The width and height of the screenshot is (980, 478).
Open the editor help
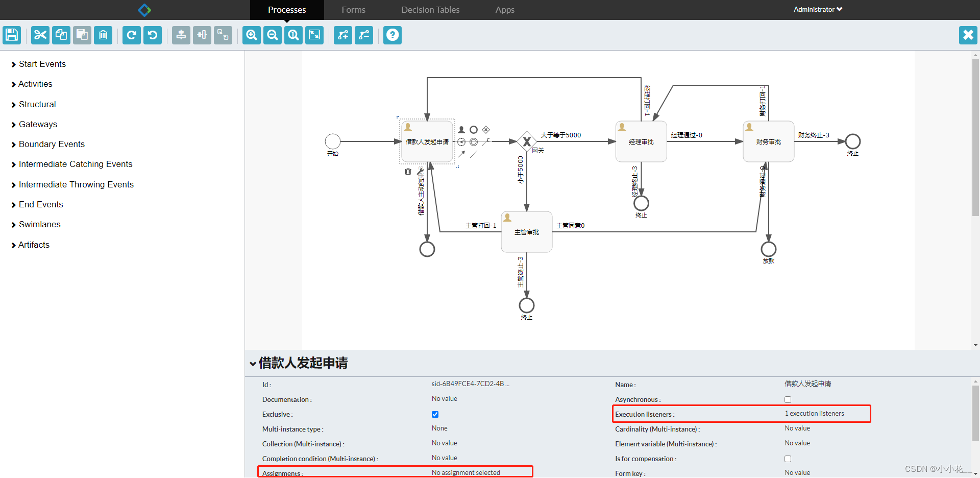click(392, 35)
